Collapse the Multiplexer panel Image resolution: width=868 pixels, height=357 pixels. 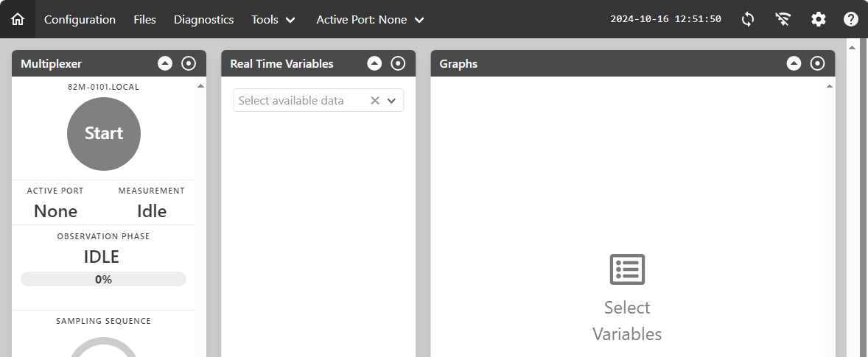pos(165,63)
